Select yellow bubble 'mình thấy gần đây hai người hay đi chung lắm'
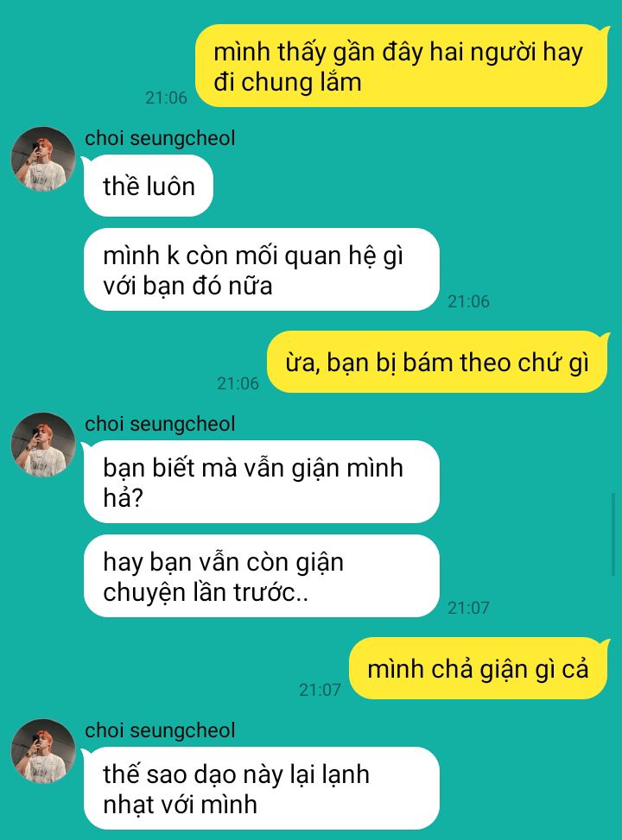The image size is (622, 840). click(403, 66)
